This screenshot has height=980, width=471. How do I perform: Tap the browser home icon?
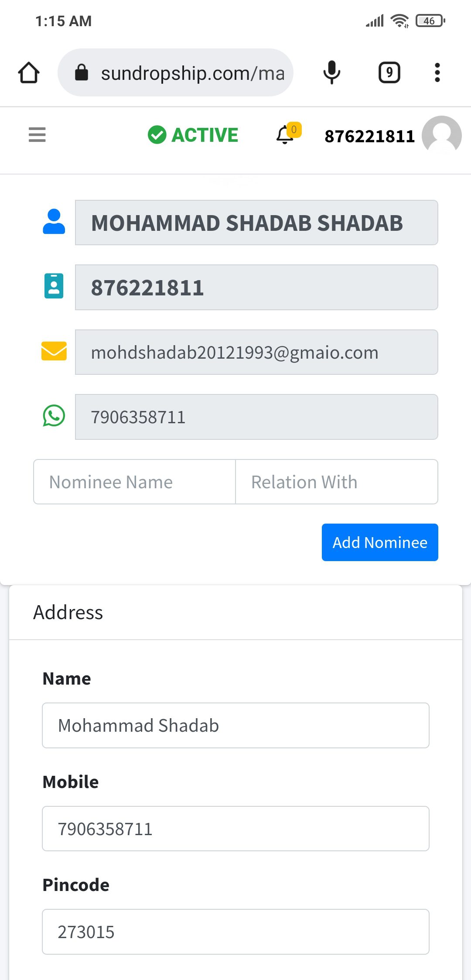pos(29,72)
